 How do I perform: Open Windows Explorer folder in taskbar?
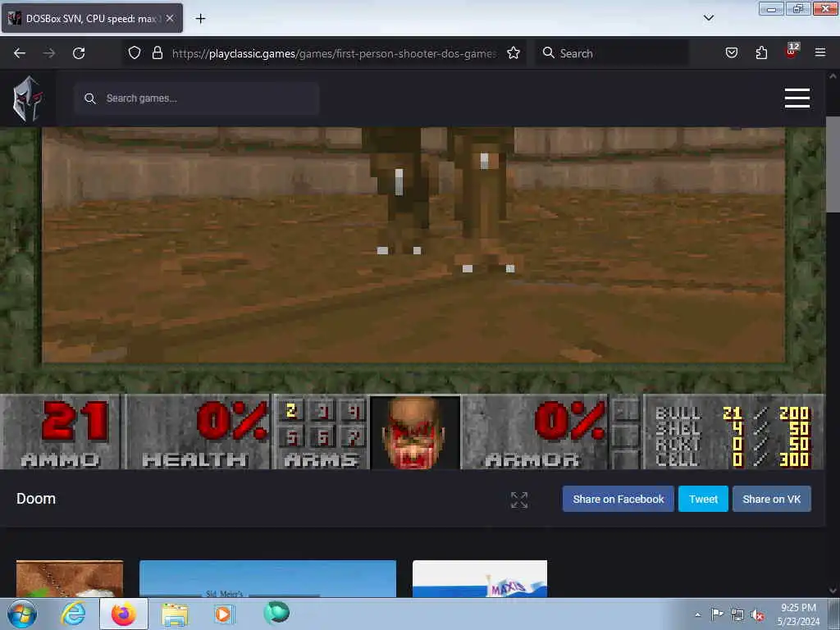176,615
